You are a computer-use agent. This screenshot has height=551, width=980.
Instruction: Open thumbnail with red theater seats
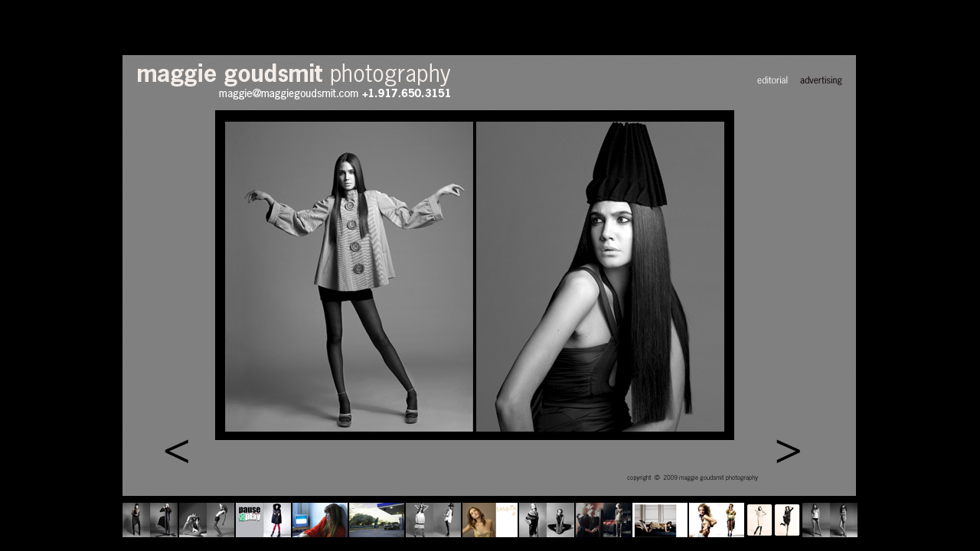point(603,520)
